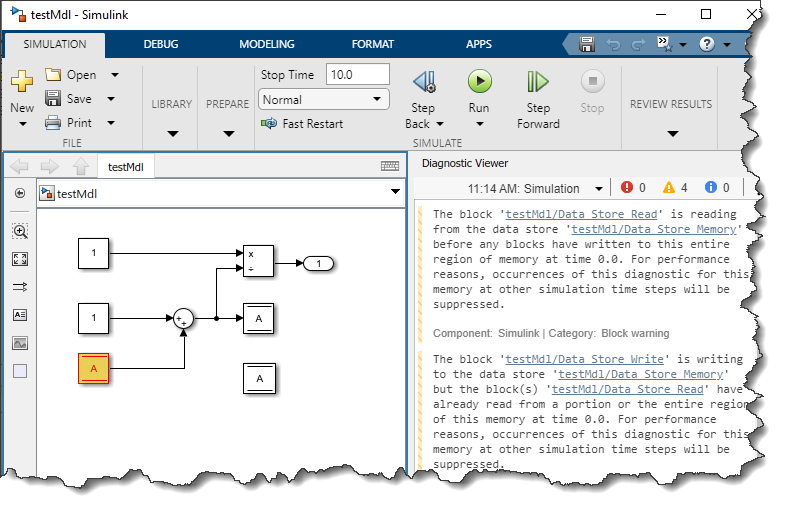Image resolution: width=788 pixels, height=512 pixels.
Task: Open the 'testMdl/Data Store Write' link
Action: point(583,359)
